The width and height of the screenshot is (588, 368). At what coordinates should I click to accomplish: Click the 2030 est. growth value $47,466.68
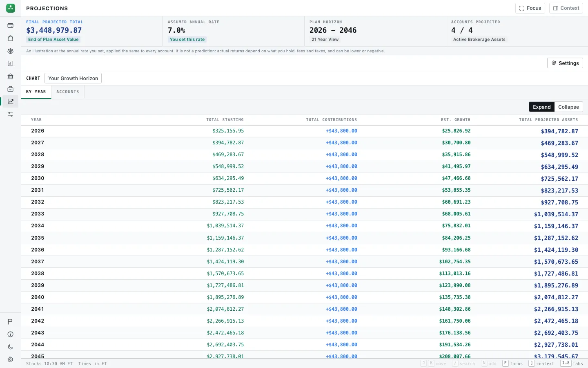point(456,178)
